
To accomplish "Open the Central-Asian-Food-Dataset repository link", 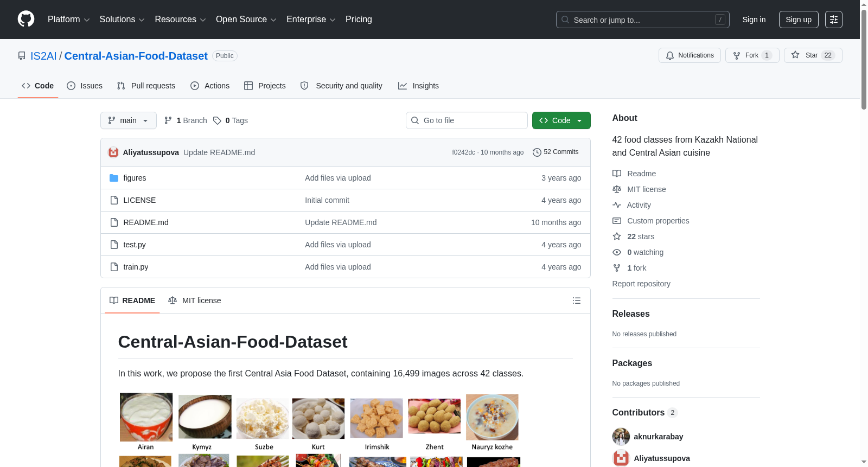I will 136,56.
